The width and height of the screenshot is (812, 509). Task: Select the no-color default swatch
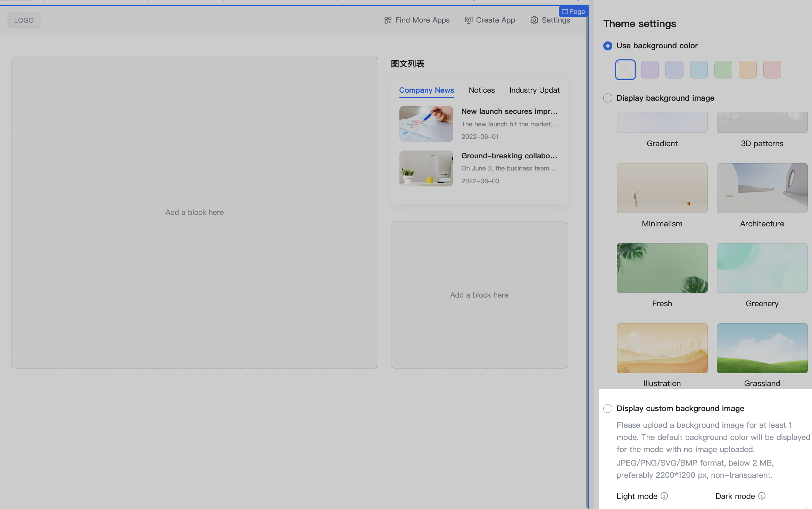(625, 69)
